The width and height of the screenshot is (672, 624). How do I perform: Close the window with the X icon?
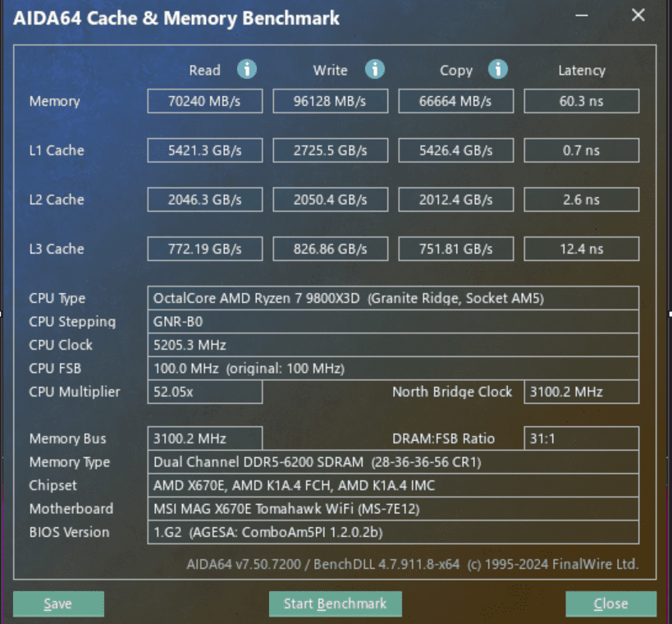click(638, 16)
